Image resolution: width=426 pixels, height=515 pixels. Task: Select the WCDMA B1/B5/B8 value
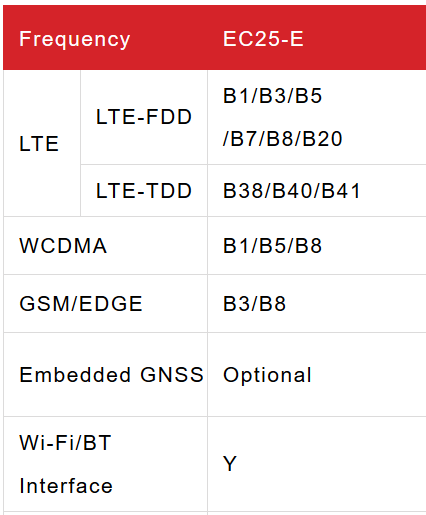272,246
